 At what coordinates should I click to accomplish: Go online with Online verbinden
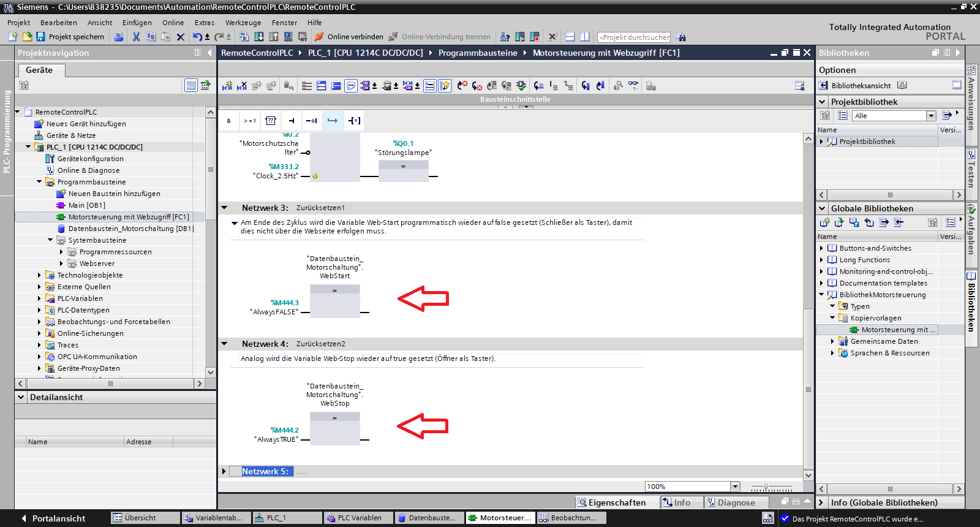click(349, 37)
